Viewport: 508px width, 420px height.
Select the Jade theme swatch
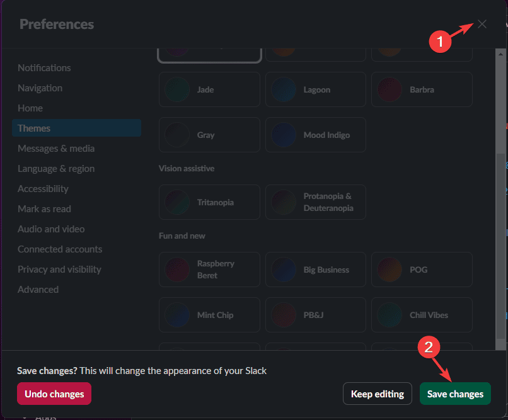pos(209,89)
